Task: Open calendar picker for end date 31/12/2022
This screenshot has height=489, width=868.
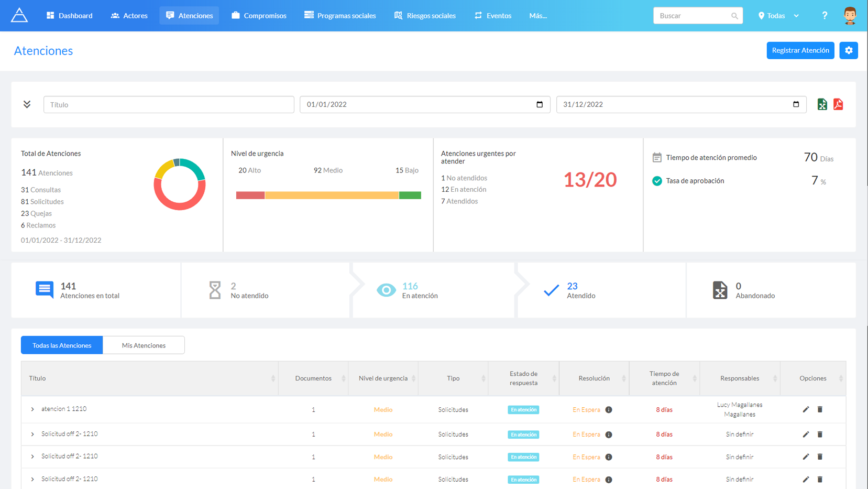Action: click(x=796, y=104)
